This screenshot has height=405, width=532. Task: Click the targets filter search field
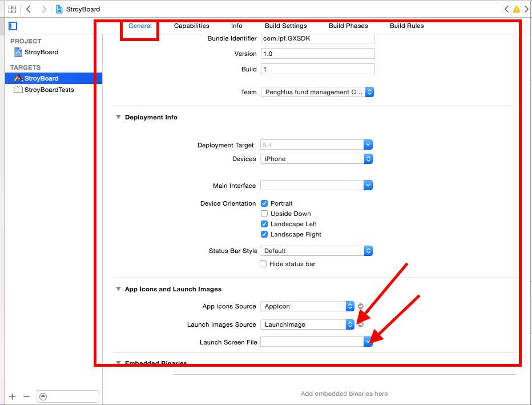[68, 396]
